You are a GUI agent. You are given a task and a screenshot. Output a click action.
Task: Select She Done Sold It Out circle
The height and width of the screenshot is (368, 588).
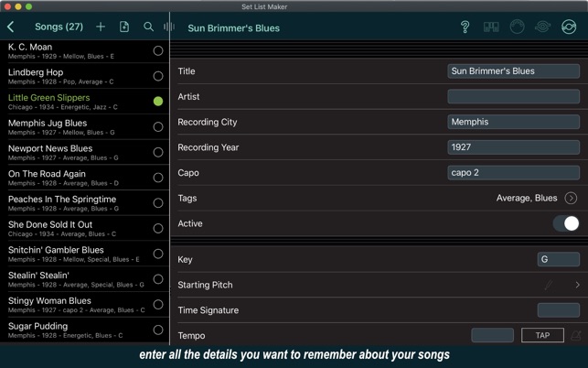coord(158,228)
